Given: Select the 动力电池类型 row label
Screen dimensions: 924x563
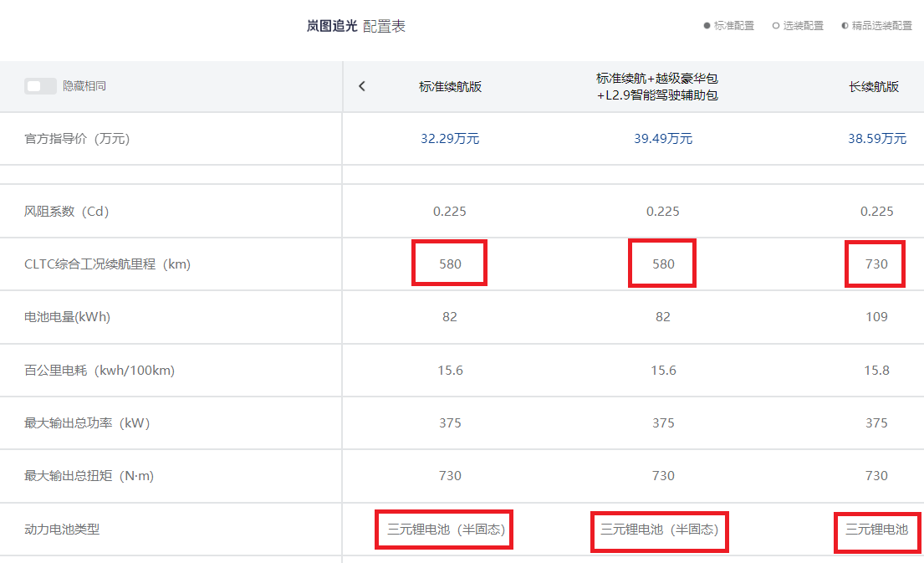Looking at the screenshot, I should 62,530.
